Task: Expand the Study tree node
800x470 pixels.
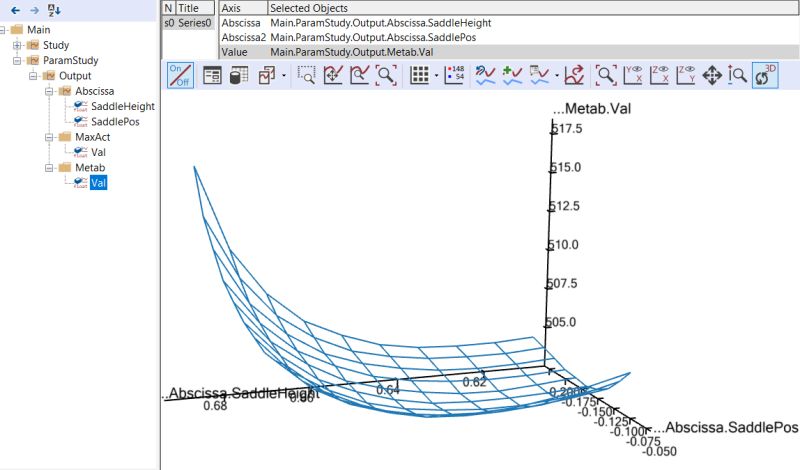Action: pos(17,45)
